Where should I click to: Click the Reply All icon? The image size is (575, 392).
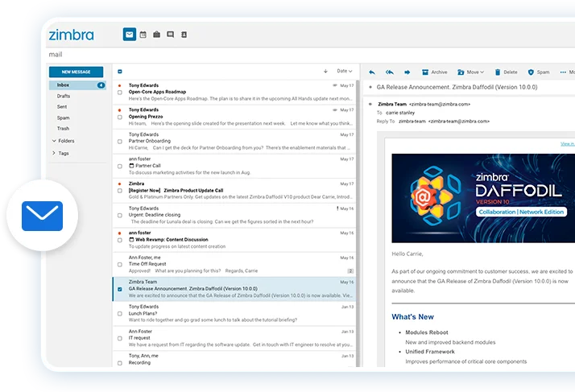pyautogui.click(x=390, y=72)
